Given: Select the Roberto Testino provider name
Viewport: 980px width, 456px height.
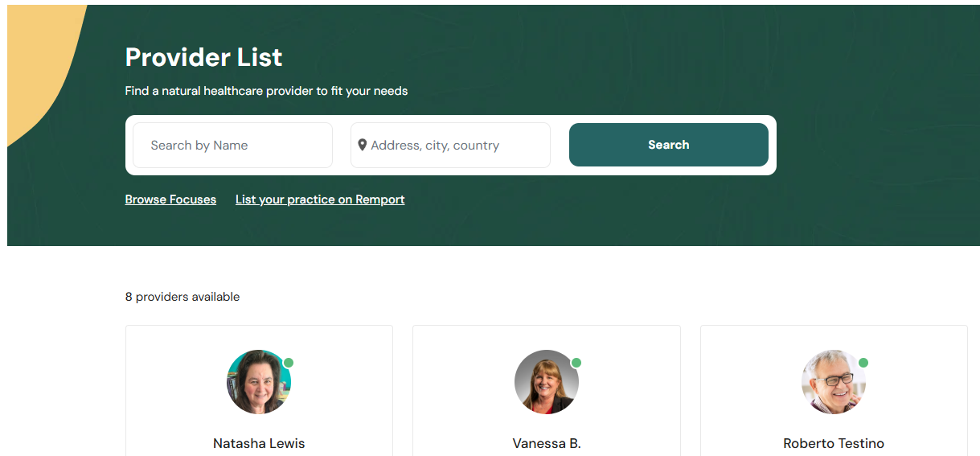Looking at the screenshot, I should pos(834,443).
